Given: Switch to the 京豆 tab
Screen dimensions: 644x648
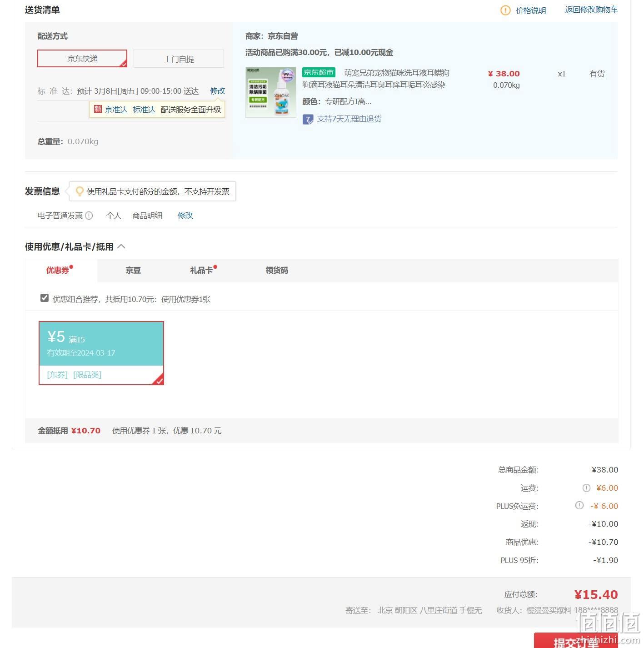Looking at the screenshot, I should (x=133, y=271).
